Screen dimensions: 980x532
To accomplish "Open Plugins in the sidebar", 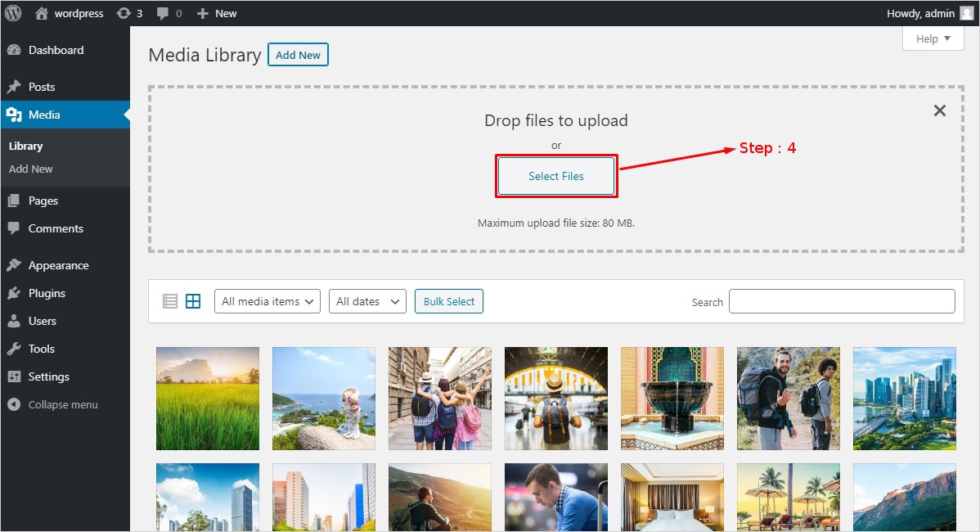I will 47,293.
